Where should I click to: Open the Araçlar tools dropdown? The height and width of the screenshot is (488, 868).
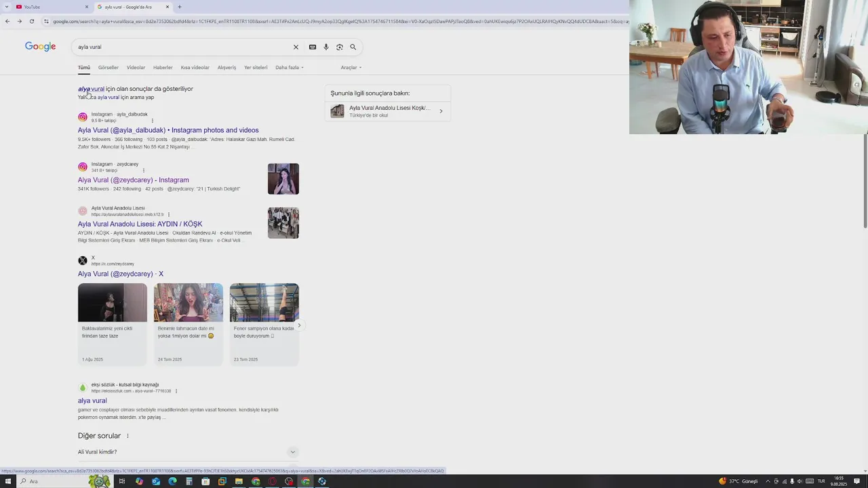tap(351, 67)
